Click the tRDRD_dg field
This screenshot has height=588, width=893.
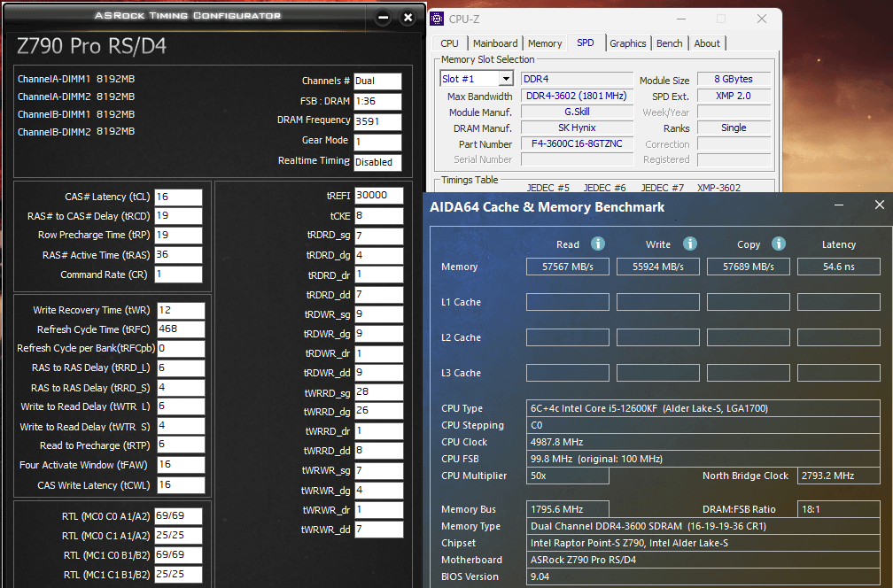(379, 256)
